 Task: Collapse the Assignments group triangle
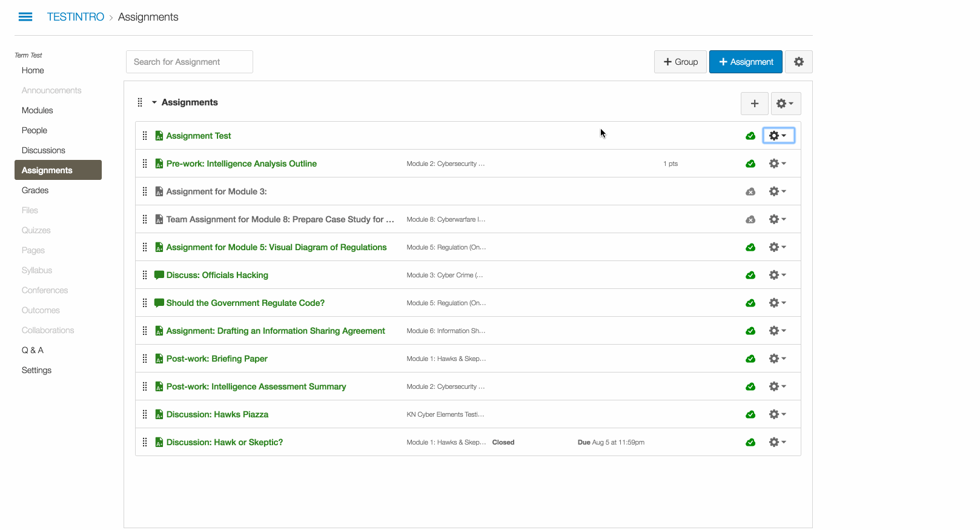pyautogui.click(x=154, y=102)
